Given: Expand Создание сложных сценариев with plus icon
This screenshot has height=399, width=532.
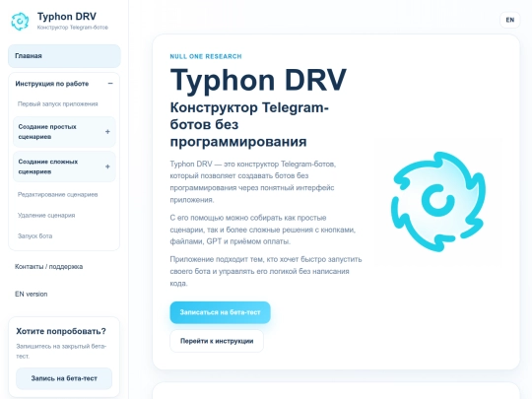Looking at the screenshot, I should [x=107, y=166].
